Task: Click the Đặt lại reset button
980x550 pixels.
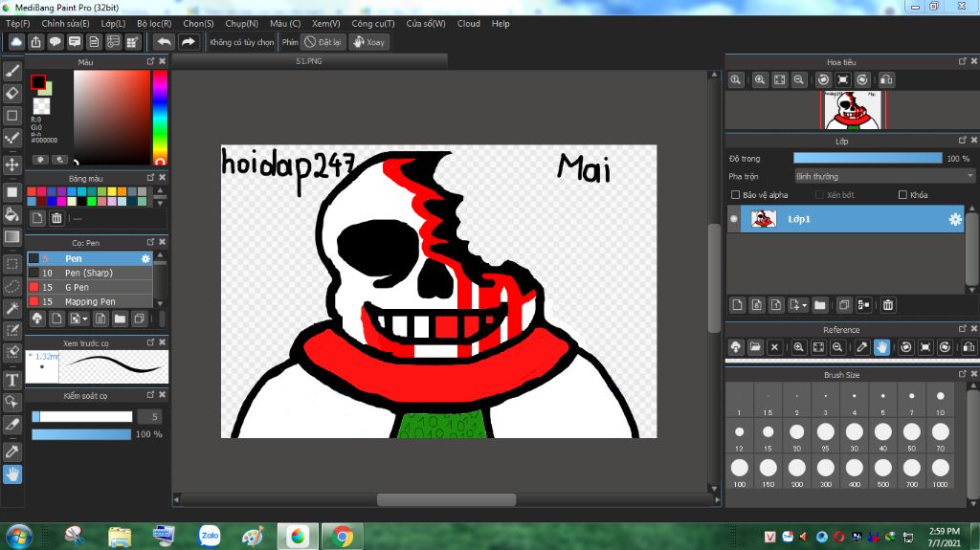Action: 323,42
